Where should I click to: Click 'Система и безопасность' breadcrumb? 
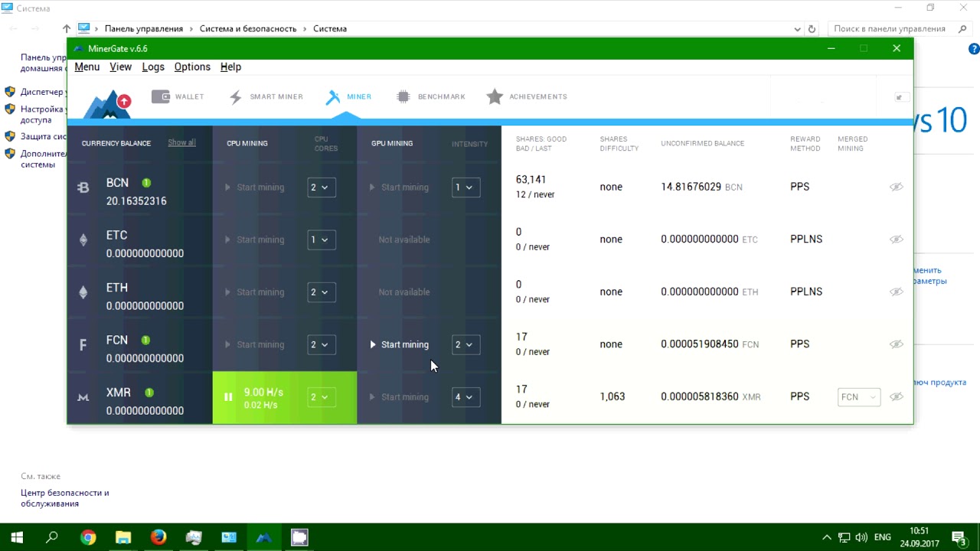(x=248, y=28)
